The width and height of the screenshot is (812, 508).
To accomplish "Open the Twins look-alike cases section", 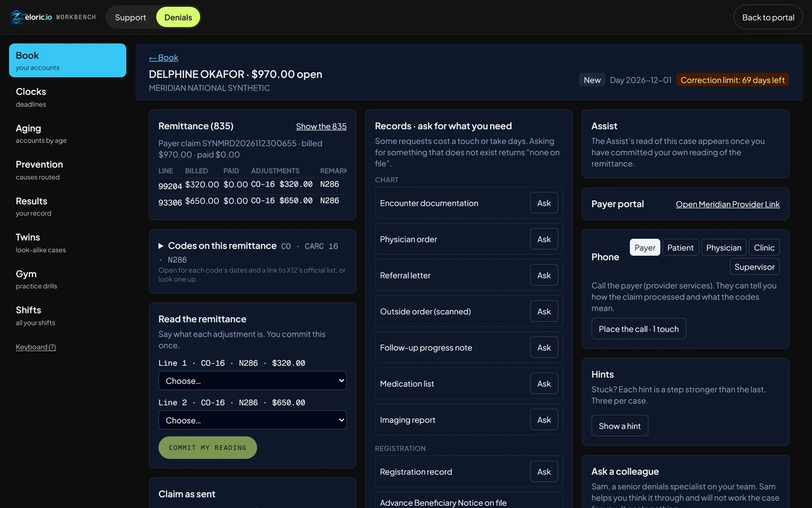I will tap(68, 242).
